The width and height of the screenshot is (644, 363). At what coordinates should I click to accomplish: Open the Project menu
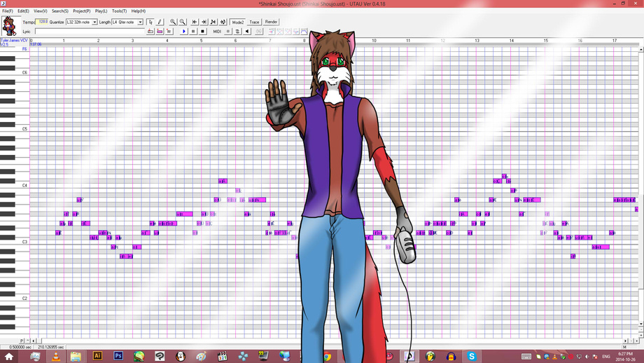(x=81, y=11)
